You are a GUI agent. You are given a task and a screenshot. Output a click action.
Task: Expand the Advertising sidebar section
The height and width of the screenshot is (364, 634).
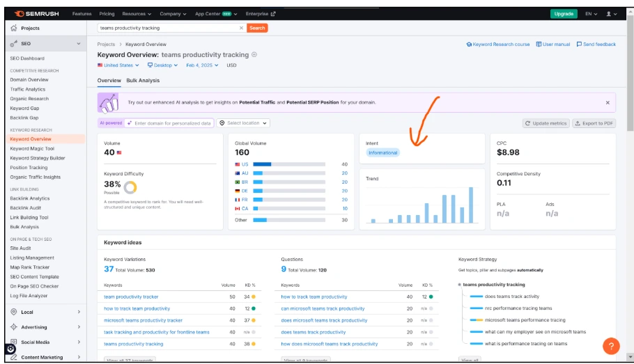click(x=79, y=327)
